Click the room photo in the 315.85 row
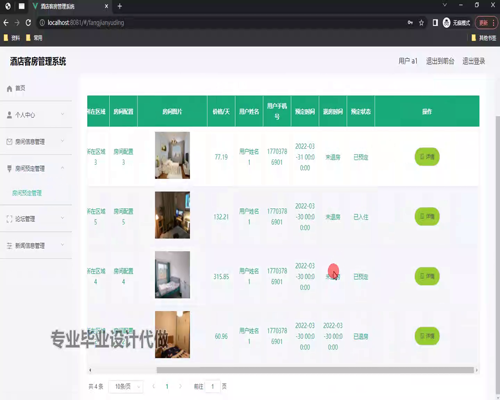Viewport: 500px width, 400px height. coord(172,275)
